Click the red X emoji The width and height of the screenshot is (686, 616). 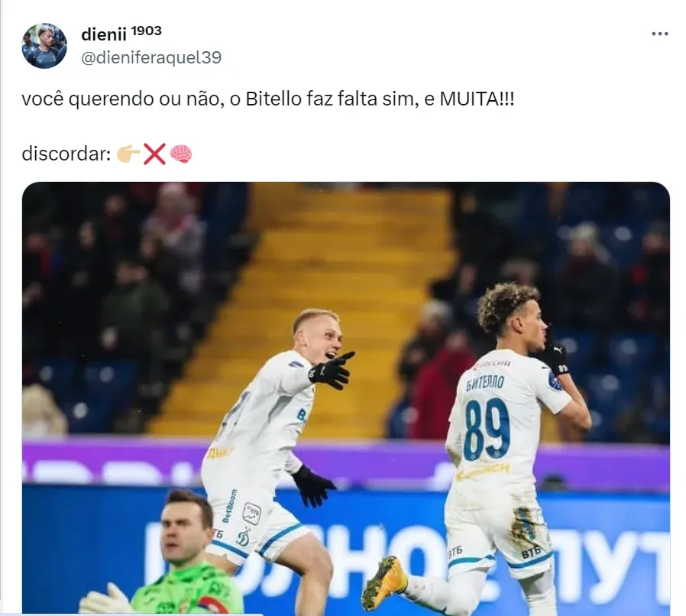point(154,154)
